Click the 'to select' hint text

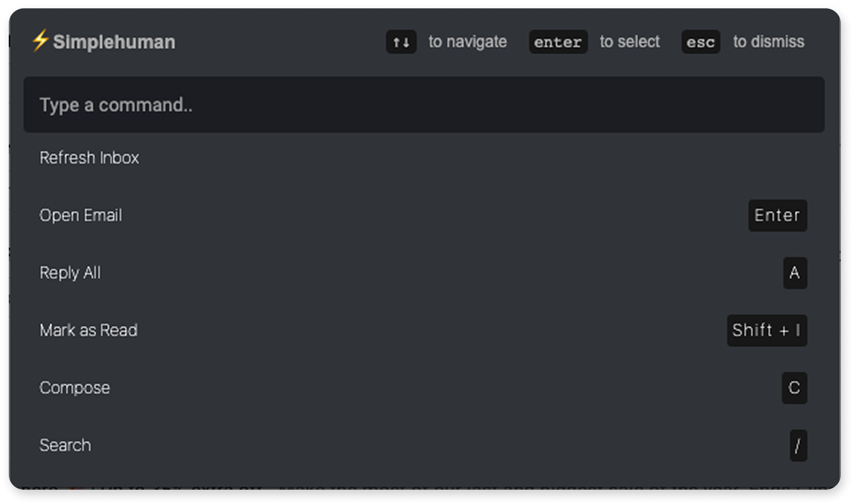pos(630,42)
